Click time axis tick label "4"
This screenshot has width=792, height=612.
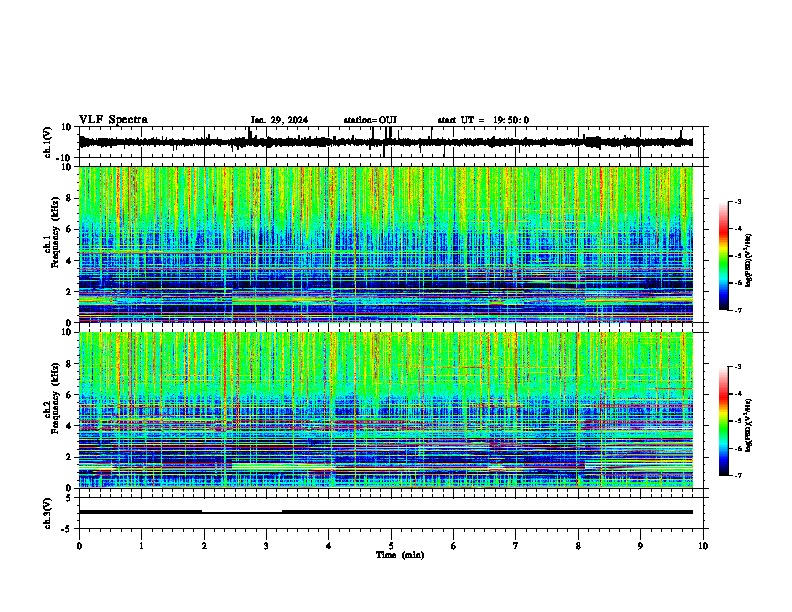tap(329, 546)
